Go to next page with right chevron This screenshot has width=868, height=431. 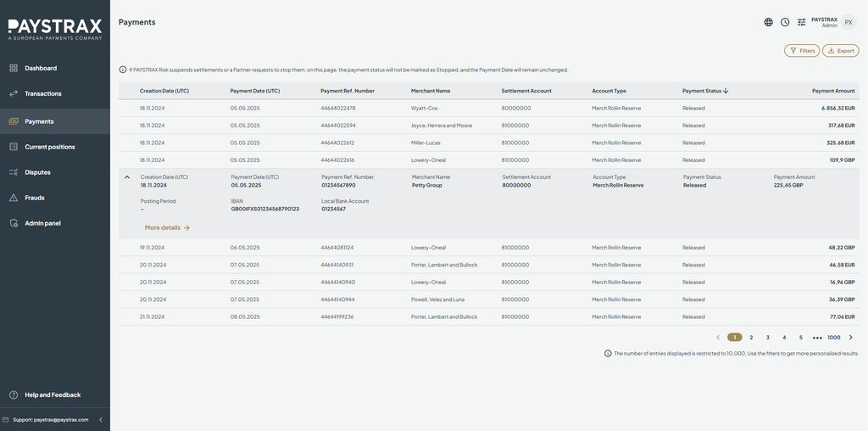(851, 338)
